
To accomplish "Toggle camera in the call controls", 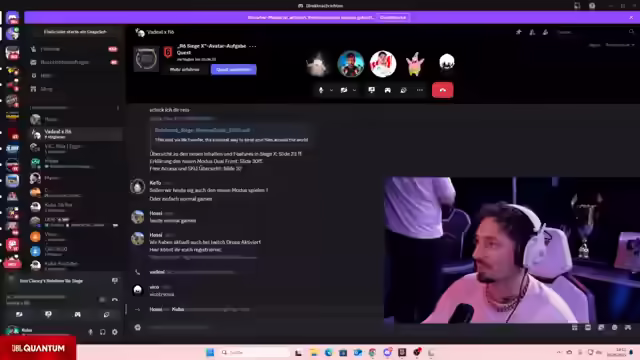I will click(344, 90).
